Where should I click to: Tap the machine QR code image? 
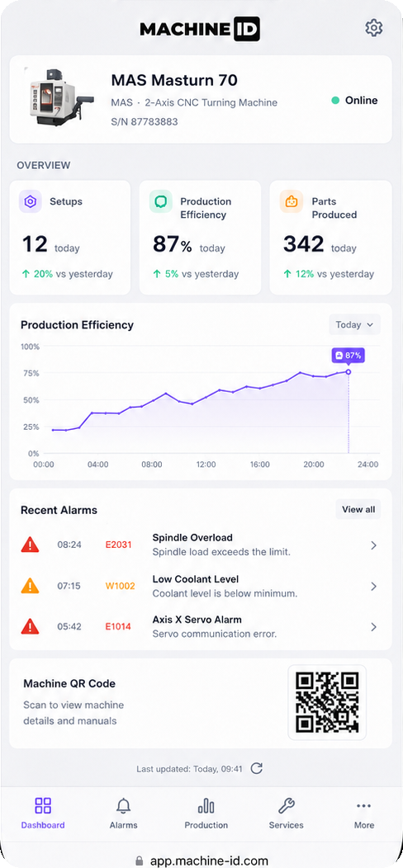click(x=327, y=702)
